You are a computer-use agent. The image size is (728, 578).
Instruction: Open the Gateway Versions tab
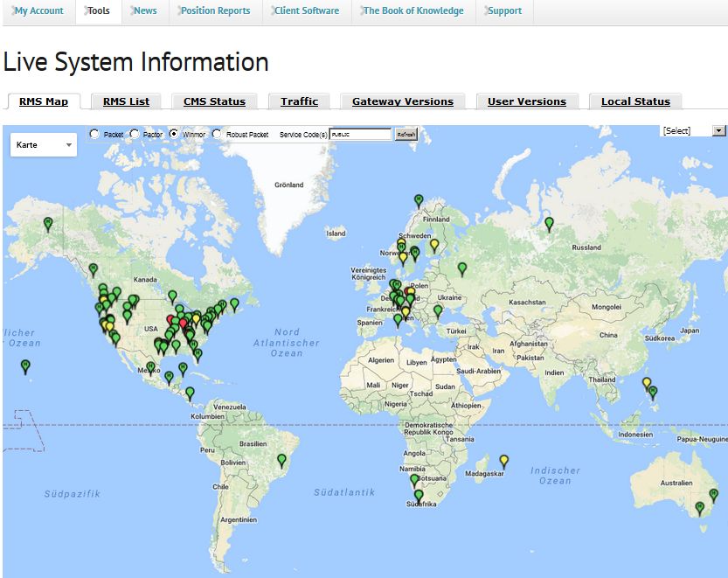(x=402, y=101)
